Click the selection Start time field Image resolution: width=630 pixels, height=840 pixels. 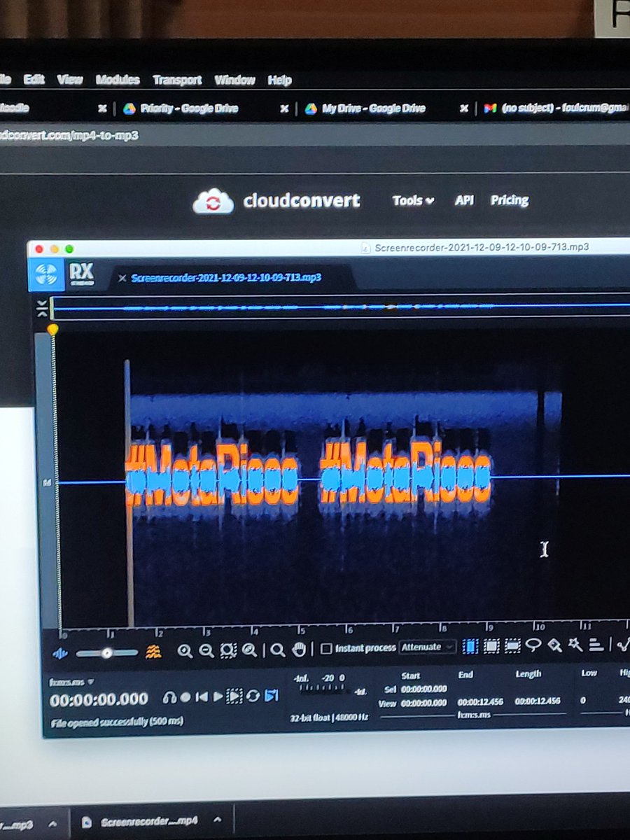click(423, 689)
